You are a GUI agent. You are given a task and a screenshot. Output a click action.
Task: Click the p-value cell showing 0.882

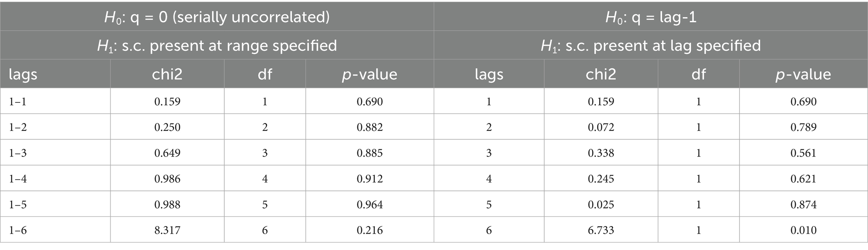pyautogui.click(x=370, y=127)
